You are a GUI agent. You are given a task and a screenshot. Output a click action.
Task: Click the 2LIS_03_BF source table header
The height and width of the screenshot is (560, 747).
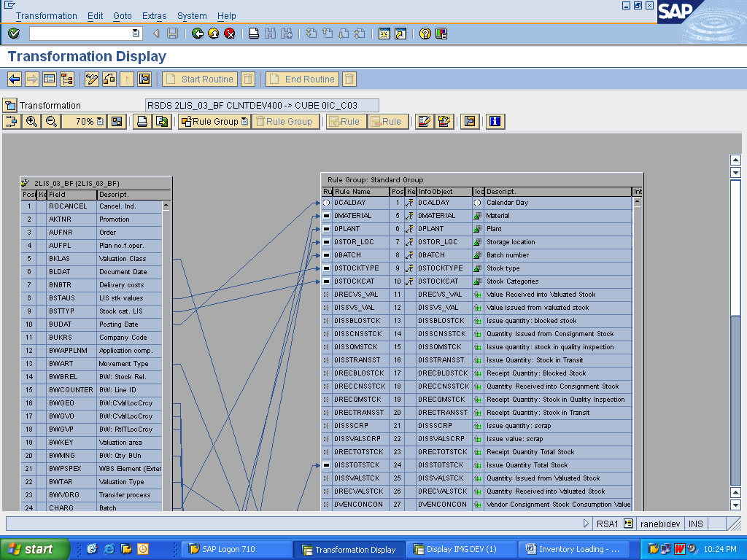tap(96, 183)
